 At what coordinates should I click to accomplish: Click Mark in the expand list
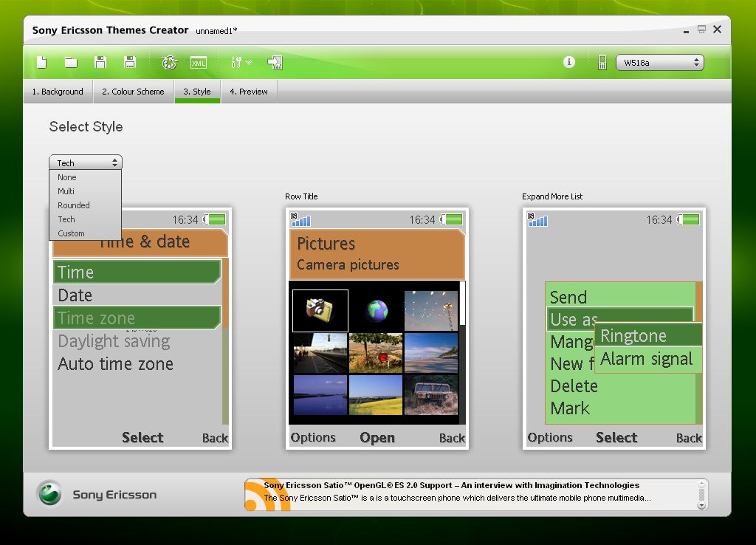(569, 408)
